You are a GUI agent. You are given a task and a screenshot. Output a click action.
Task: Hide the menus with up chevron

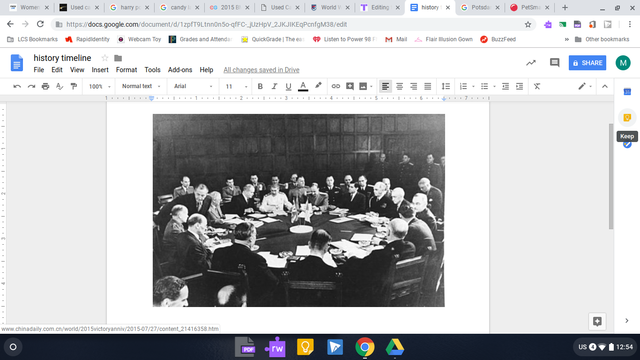point(604,86)
